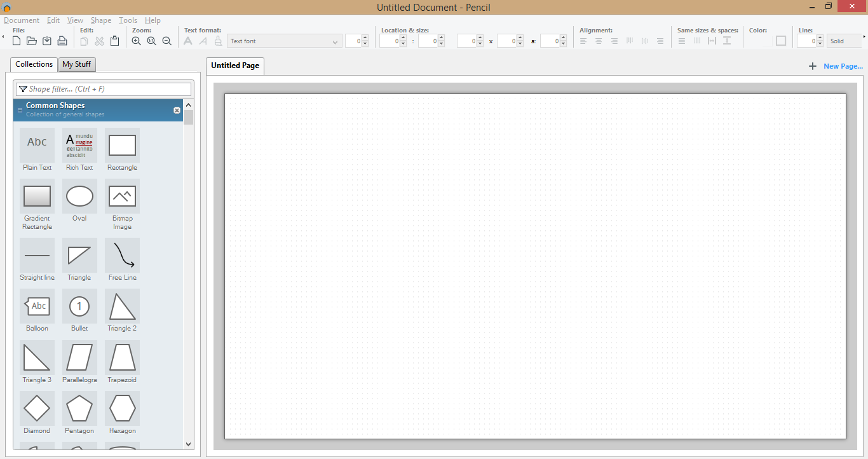Switch to the Collections tab
868x459 pixels.
click(34, 64)
